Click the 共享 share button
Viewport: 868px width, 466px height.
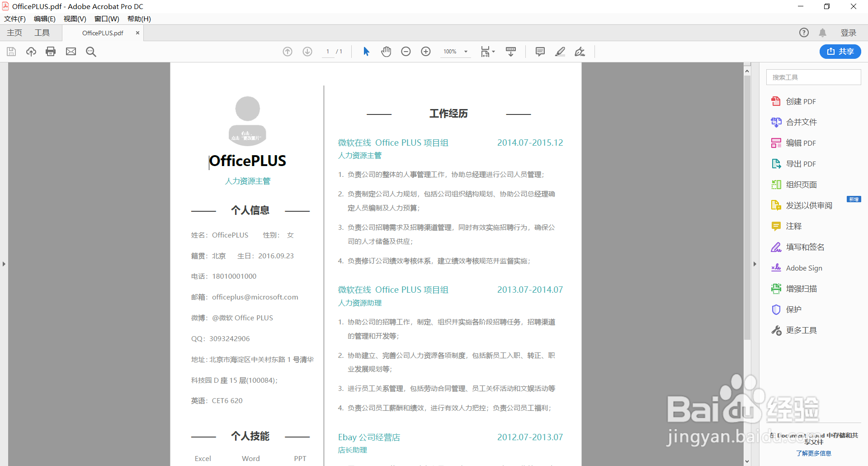coord(840,51)
